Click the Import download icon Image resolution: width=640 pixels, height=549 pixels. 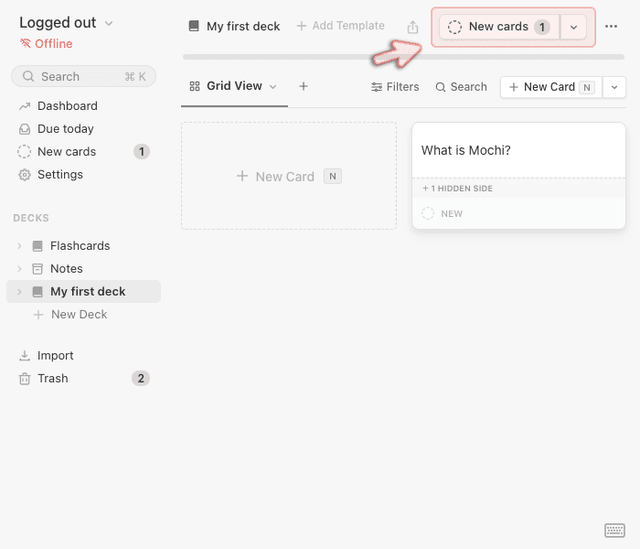tap(24, 356)
